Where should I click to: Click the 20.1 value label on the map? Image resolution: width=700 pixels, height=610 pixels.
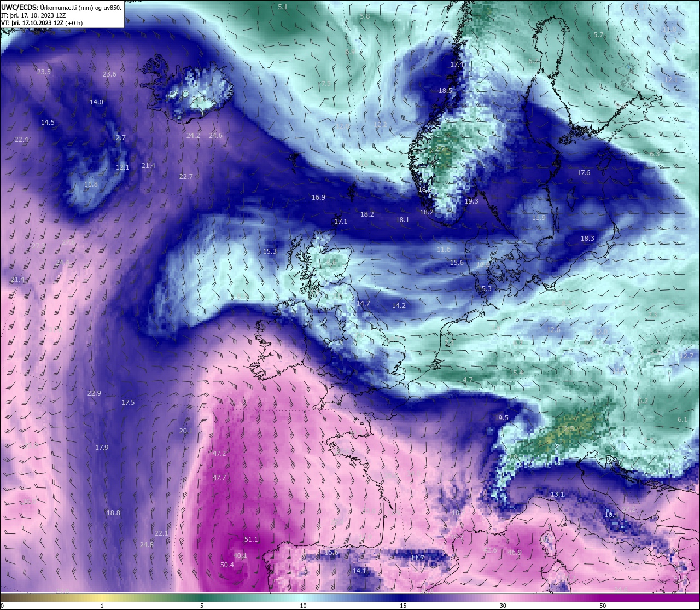186,431
